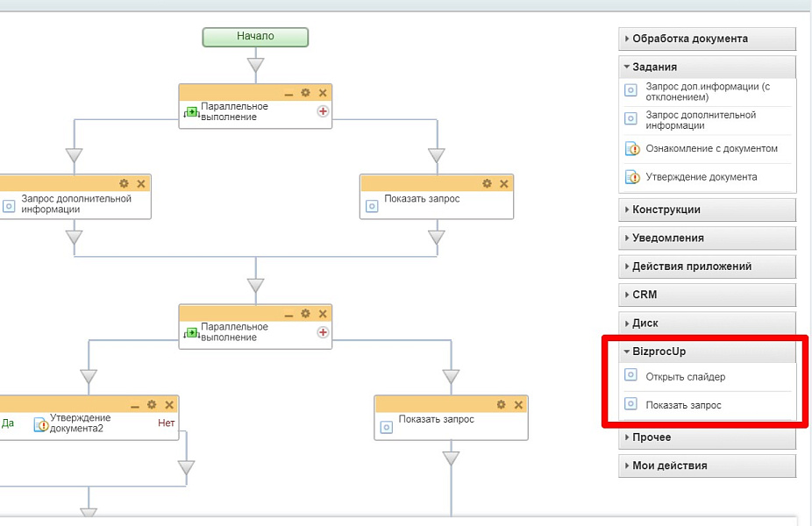The height and width of the screenshot is (526, 812).
Task: Close the upper Параллельное выполнение block
Action: (x=322, y=93)
